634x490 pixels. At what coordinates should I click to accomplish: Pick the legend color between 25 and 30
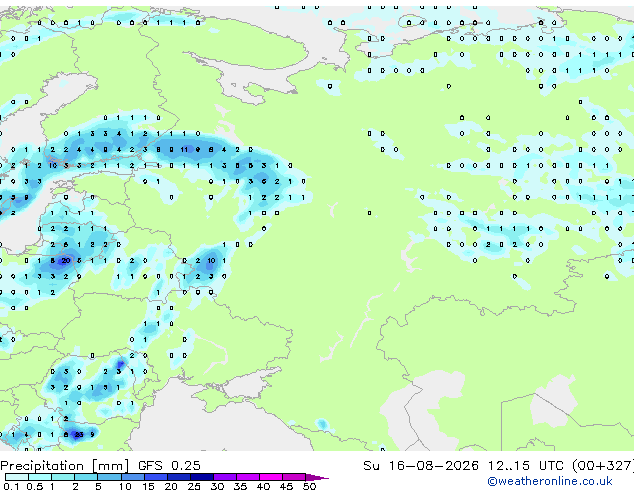pos(202,477)
